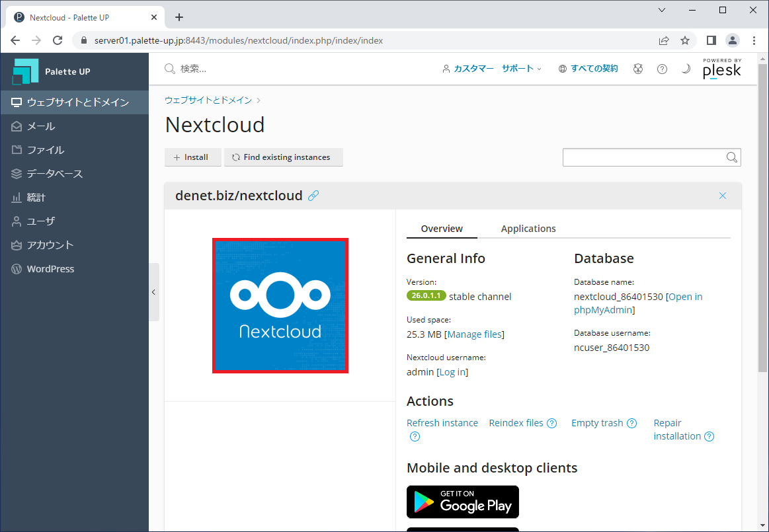769x532 pixels.
Task: Click help icon next to Repair installation
Action: point(709,436)
